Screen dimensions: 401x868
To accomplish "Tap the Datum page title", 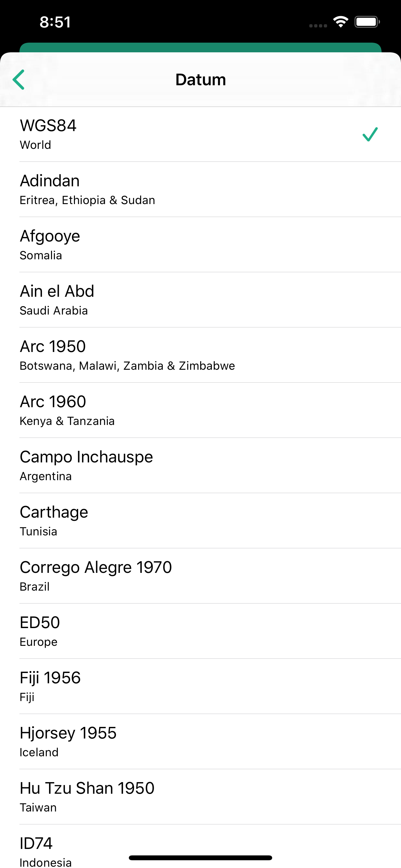I will [200, 80].
